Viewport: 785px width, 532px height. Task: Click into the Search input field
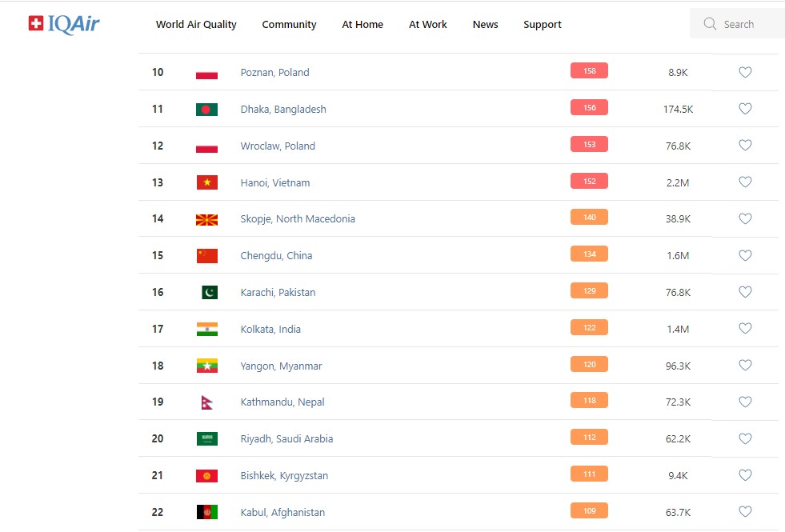[748, 25]
